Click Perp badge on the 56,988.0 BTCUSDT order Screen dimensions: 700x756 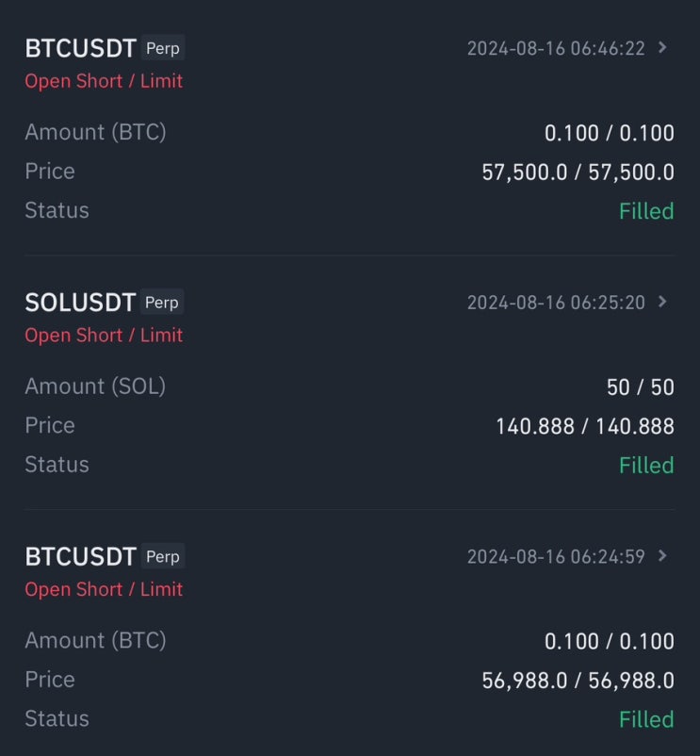(163, 556)
